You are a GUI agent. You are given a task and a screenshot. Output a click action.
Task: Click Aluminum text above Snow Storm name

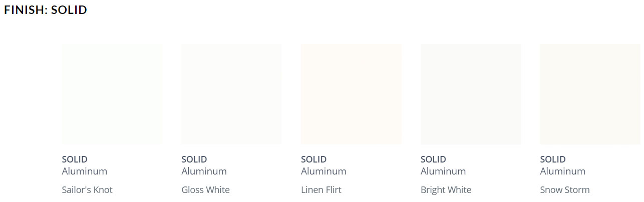pos(562,171)
